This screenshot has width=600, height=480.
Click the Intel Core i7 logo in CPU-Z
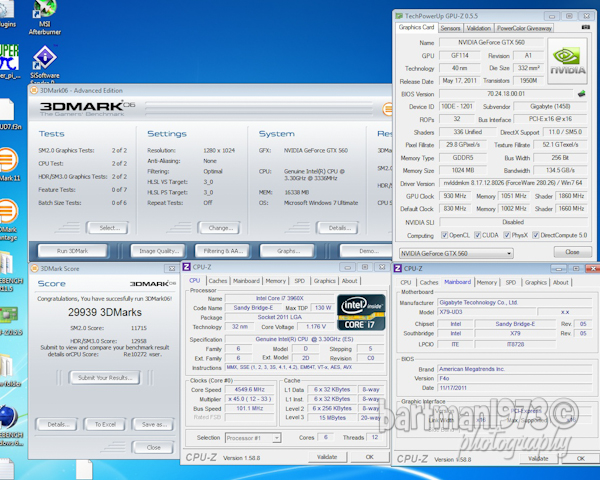point(361,311)
